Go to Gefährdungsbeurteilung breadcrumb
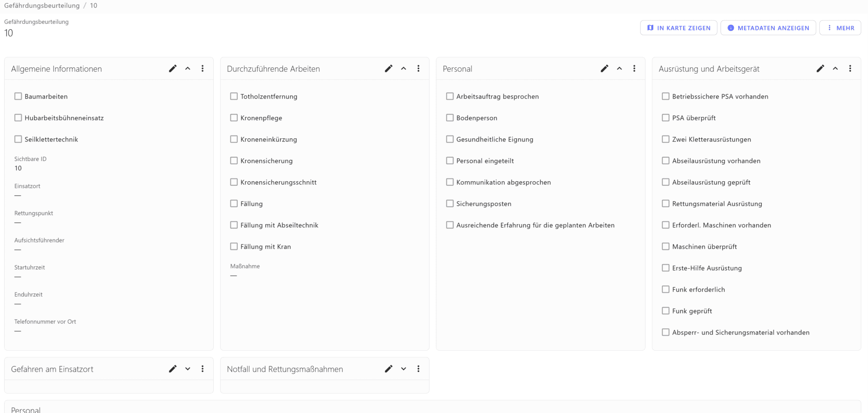 [42, 5]
